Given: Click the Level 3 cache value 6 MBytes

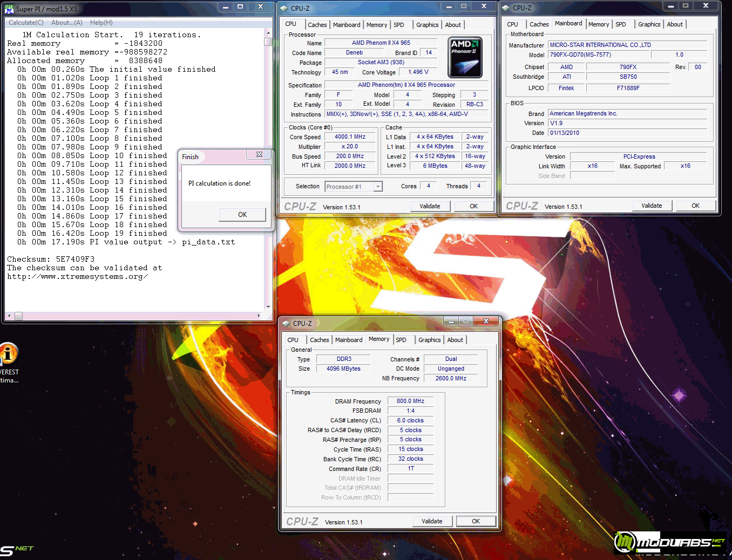Looking at the screenshot, I should pos(435,166).
